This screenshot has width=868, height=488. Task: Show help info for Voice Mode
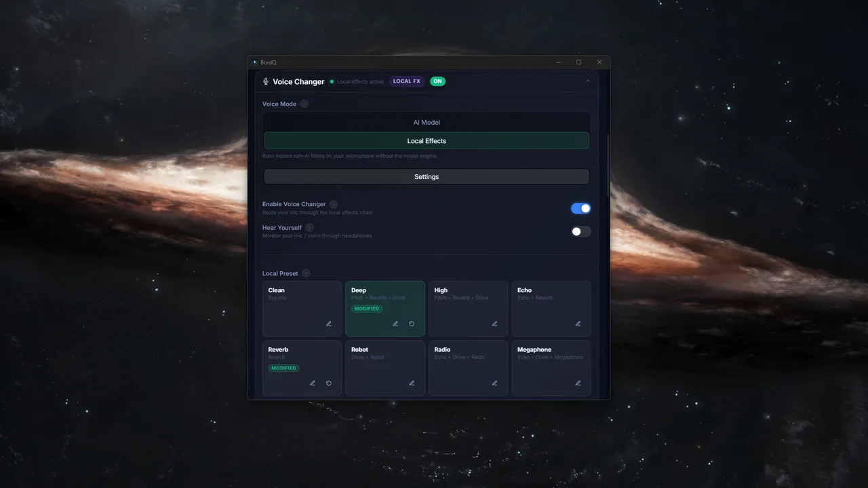(x=304, y=104)
